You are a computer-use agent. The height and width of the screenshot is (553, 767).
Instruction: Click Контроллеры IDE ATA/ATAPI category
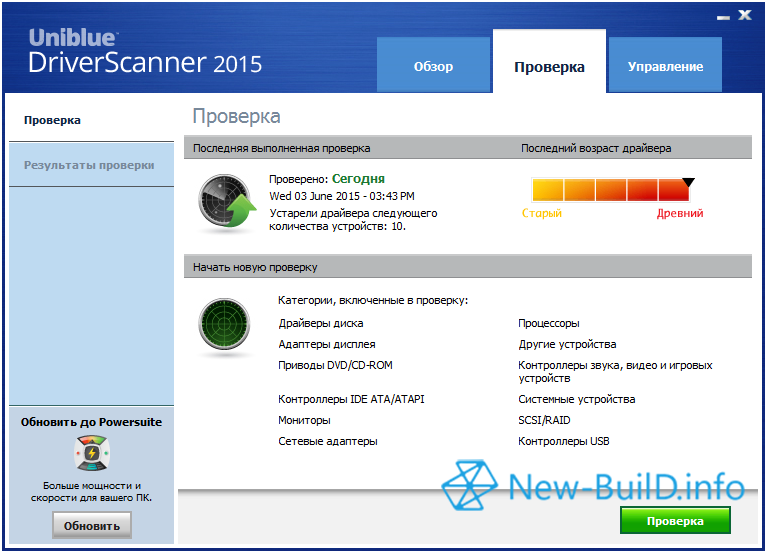pos(351,399)
